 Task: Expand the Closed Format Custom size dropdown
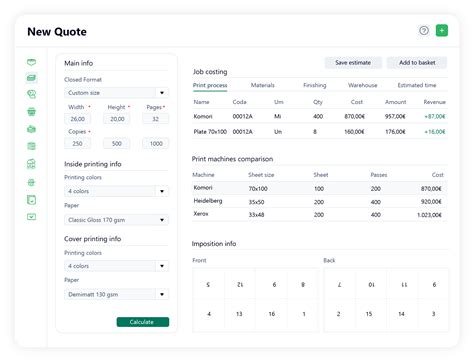[x=116, y=93]
